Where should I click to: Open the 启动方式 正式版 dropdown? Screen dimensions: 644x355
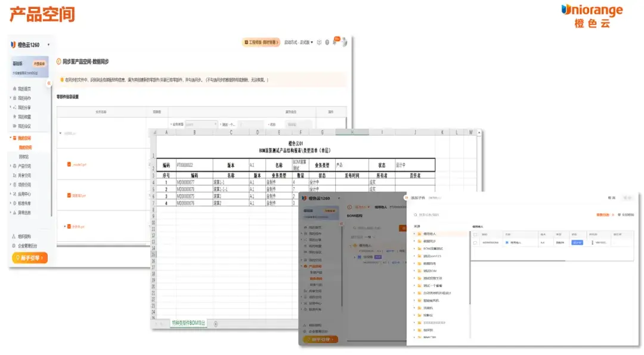click(x=299, y=42)
